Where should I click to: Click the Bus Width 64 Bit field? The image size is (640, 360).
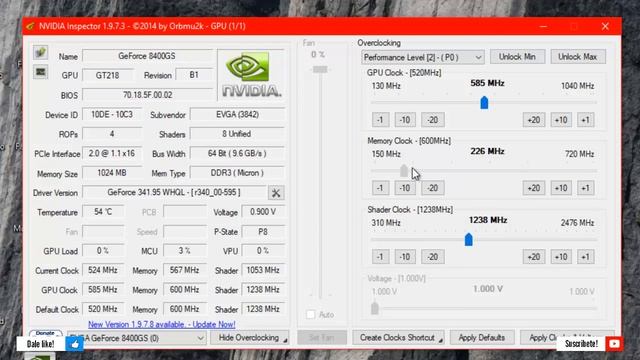(238, 153)
